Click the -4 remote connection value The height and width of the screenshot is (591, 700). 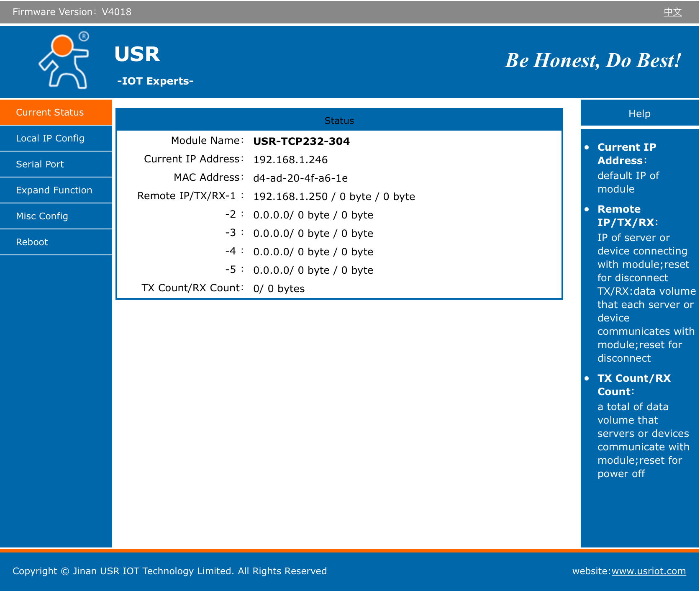click(x=313, y=252)
